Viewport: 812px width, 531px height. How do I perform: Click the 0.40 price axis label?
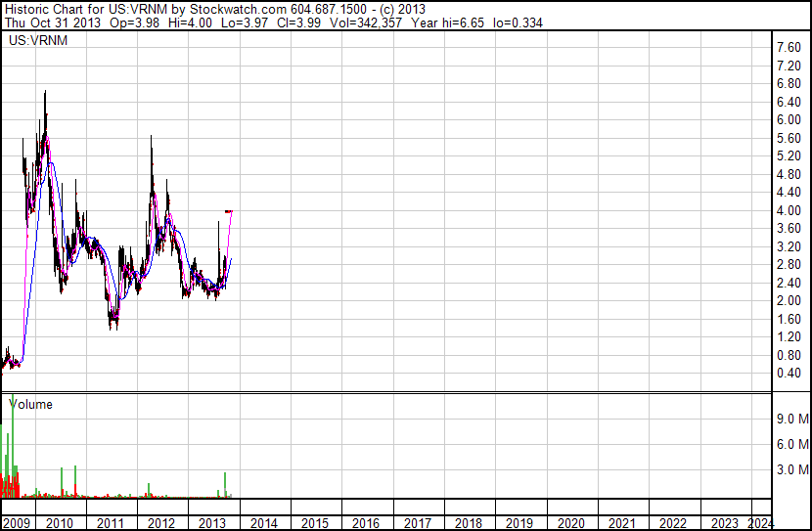pos(789,374)
